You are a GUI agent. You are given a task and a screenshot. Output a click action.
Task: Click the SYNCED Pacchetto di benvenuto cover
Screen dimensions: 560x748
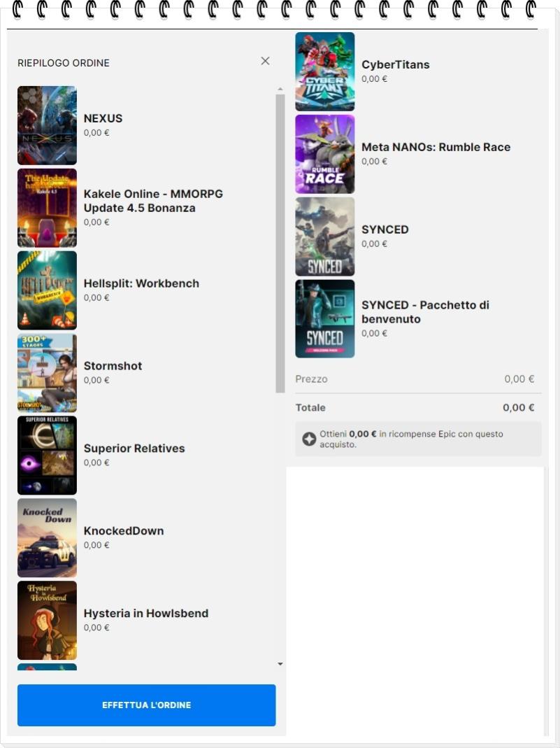(x=325, y=318)
